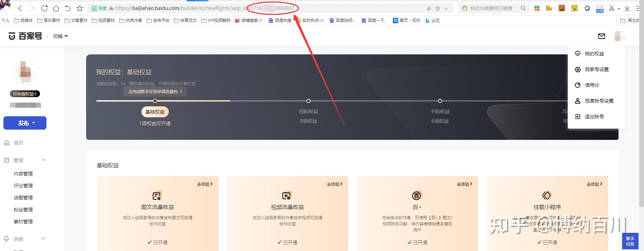Open the 新手任务 floating button
The width and height of the screenshot is (644, 251).
[630, 241]
